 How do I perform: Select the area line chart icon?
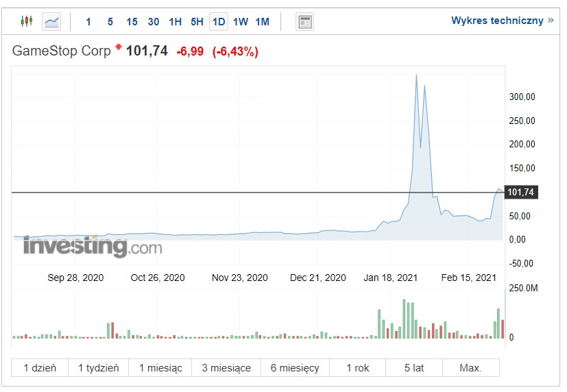pyautogui.click(x=51, y=22)
